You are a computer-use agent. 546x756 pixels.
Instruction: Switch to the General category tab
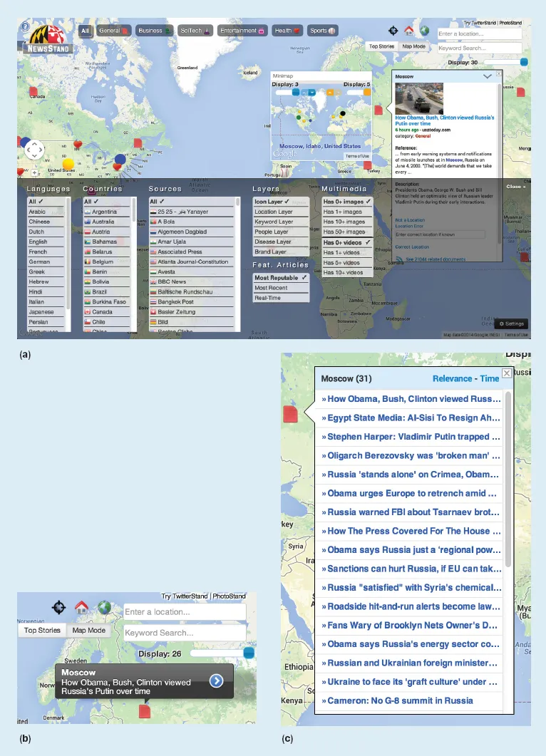[x=113, y=31]
